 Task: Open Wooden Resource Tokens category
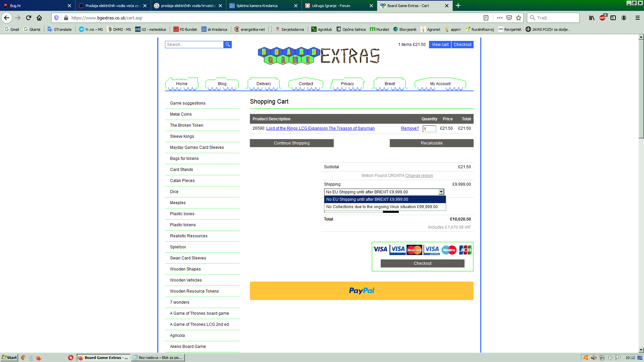[194, 291]
